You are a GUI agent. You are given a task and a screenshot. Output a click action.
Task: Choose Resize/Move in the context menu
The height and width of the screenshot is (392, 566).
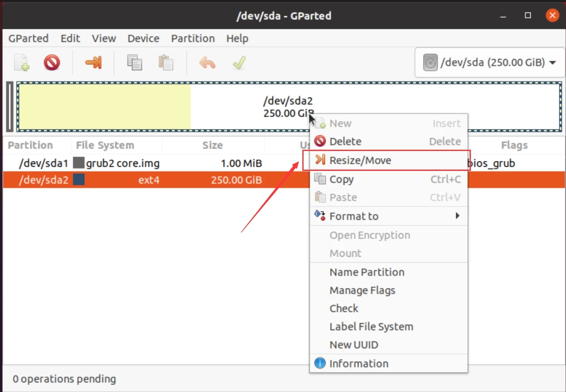389,161
